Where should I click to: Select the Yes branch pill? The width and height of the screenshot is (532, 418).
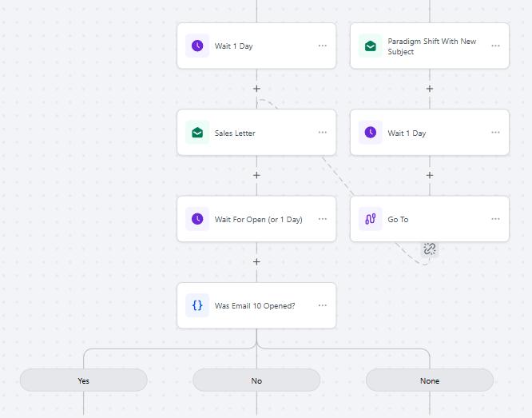[x=83, y=380]
